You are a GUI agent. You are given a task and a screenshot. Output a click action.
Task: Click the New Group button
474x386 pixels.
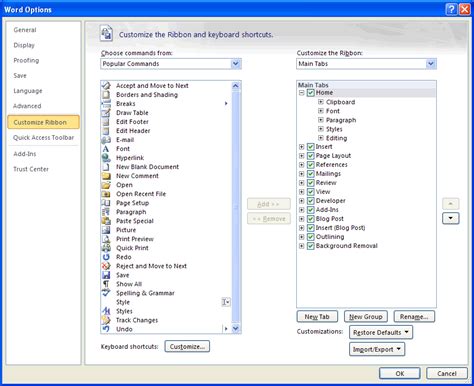pyautogui.click(x=366, y=316)
